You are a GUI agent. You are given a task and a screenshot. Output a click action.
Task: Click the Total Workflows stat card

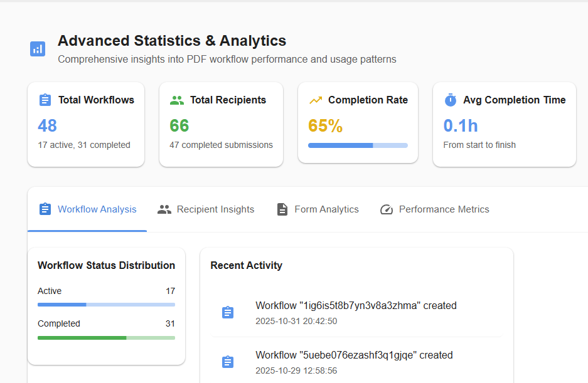(86, 123)
